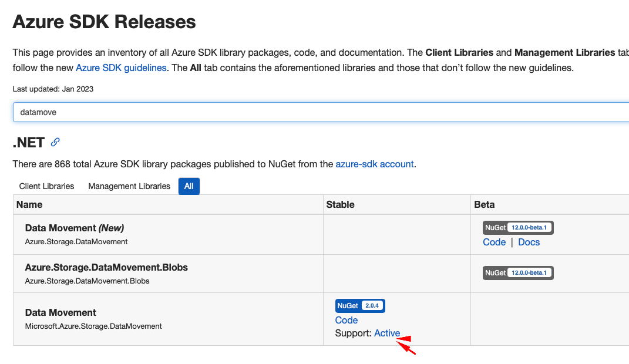This screenshot has height=364, width=629.
Task: Open the Azure SDK guidelines link
Action: coord(121,68)
